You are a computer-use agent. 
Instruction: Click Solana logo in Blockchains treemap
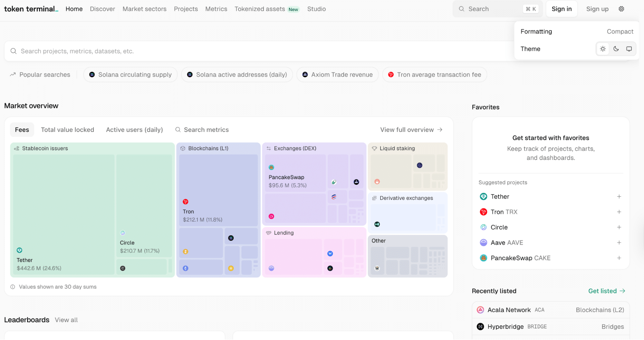coord(231,238)
